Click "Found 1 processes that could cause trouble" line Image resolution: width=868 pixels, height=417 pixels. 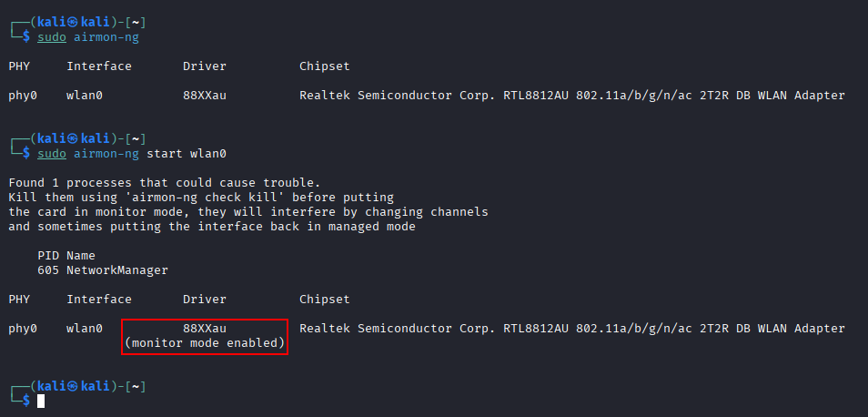pos(164,183)
